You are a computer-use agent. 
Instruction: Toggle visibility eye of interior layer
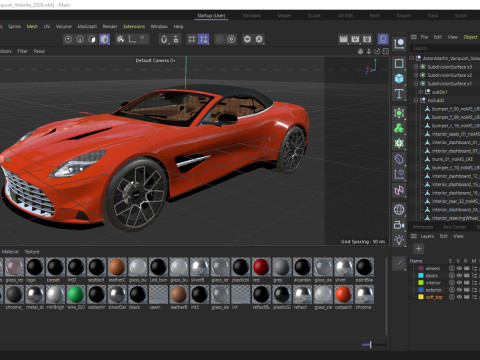coord(459,283)
